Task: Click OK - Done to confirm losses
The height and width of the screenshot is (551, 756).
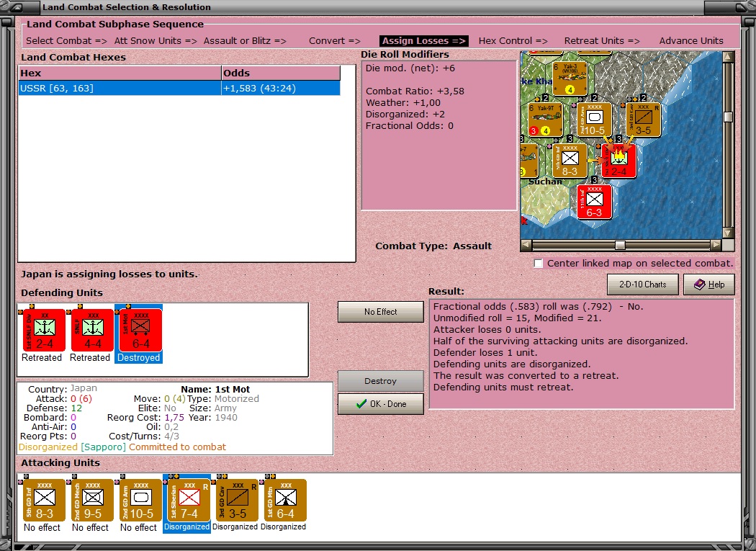Action: pyautogui.click(x=380, y=404)
